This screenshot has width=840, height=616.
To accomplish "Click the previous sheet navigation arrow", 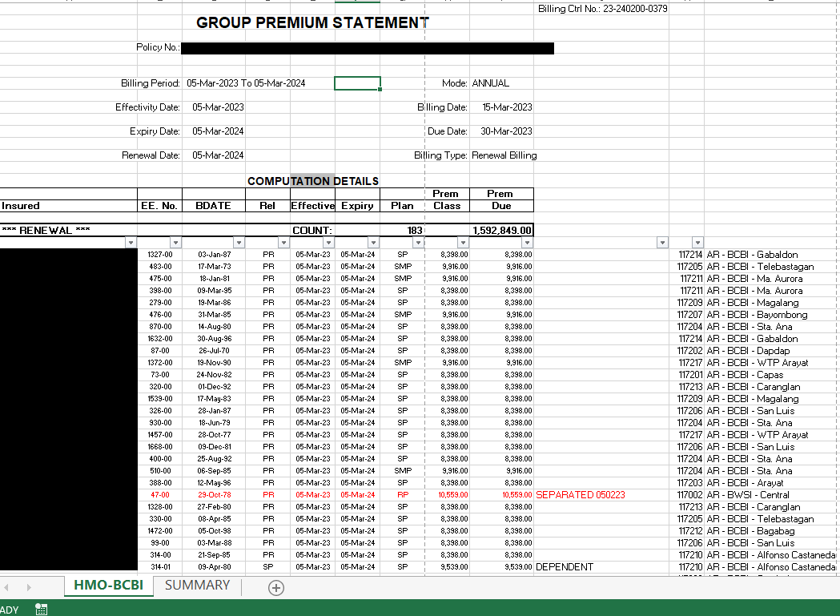I will (6, 588).
